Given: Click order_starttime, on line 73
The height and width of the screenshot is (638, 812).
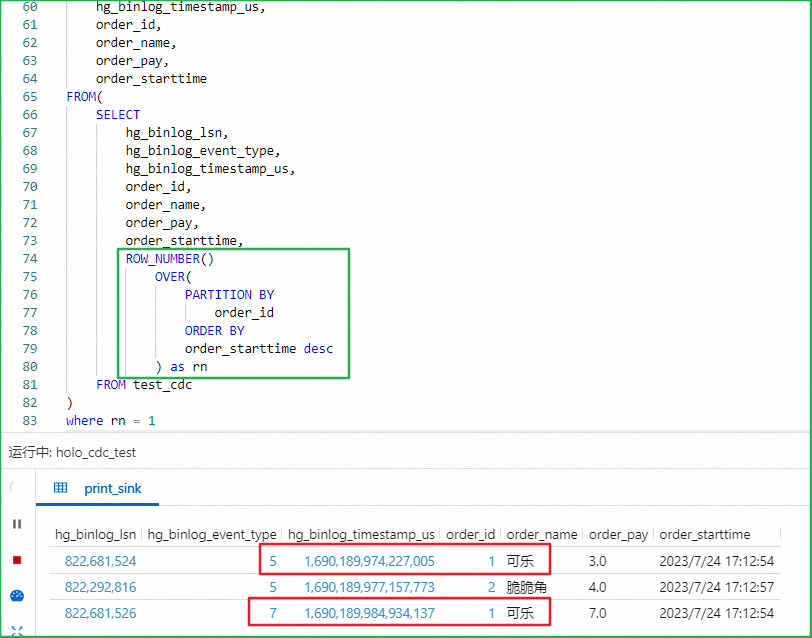Looking at the screenshot, I should [x=184, y=241].
